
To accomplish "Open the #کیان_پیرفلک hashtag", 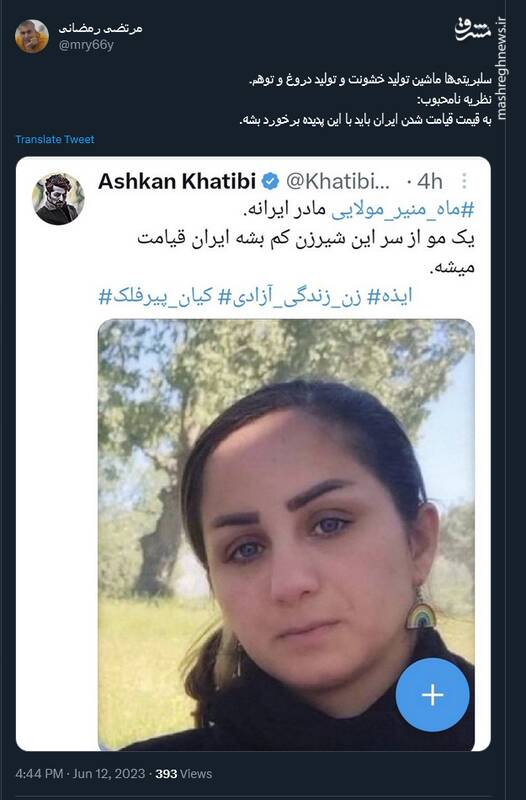I will tap(156, 296).
